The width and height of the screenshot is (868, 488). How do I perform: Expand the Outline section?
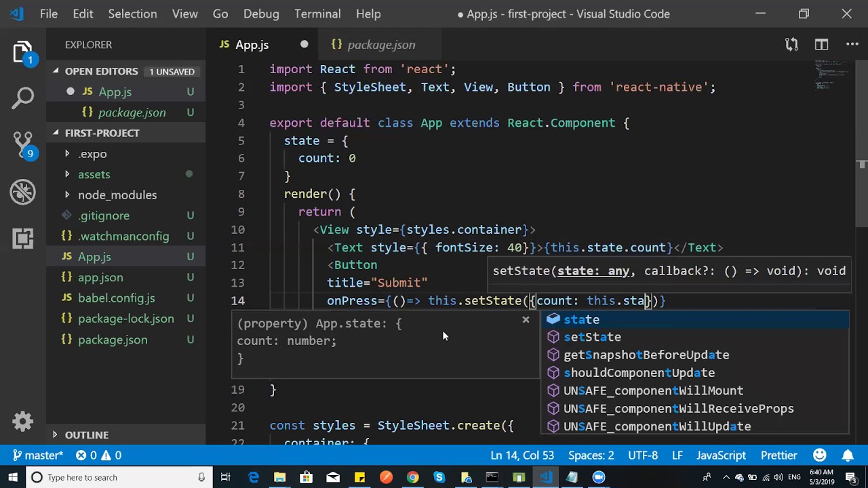pyautogui.click(x=86, y=435)
